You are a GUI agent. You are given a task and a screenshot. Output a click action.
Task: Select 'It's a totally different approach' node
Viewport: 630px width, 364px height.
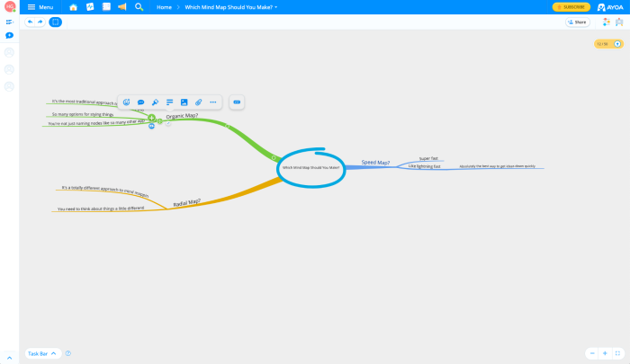tap(105, 191)
